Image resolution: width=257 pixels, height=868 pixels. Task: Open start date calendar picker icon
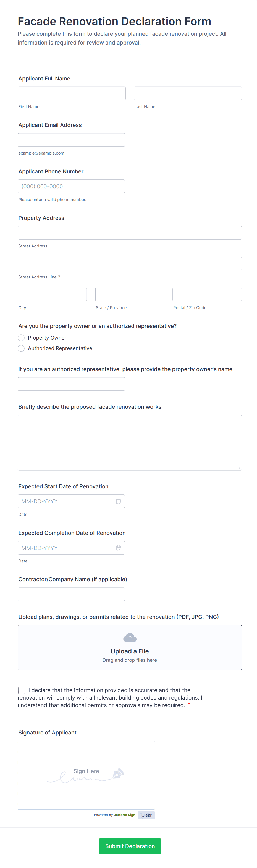(118, 501)
